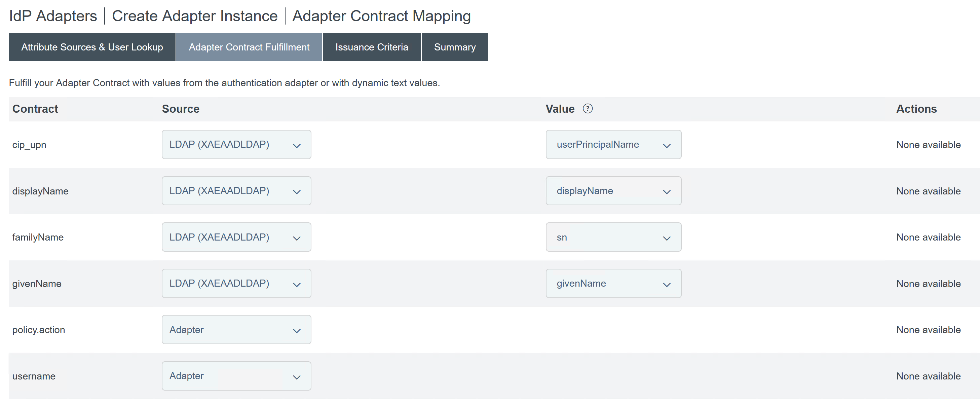
Task: Switch to the Issuance Criteria tab
Action: point(371,47)
